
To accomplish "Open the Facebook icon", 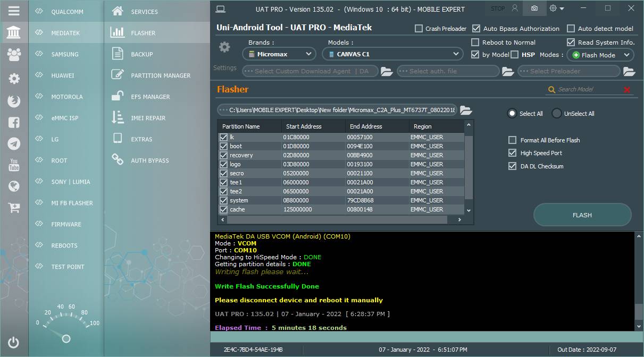I will click(x=14, y=122).
